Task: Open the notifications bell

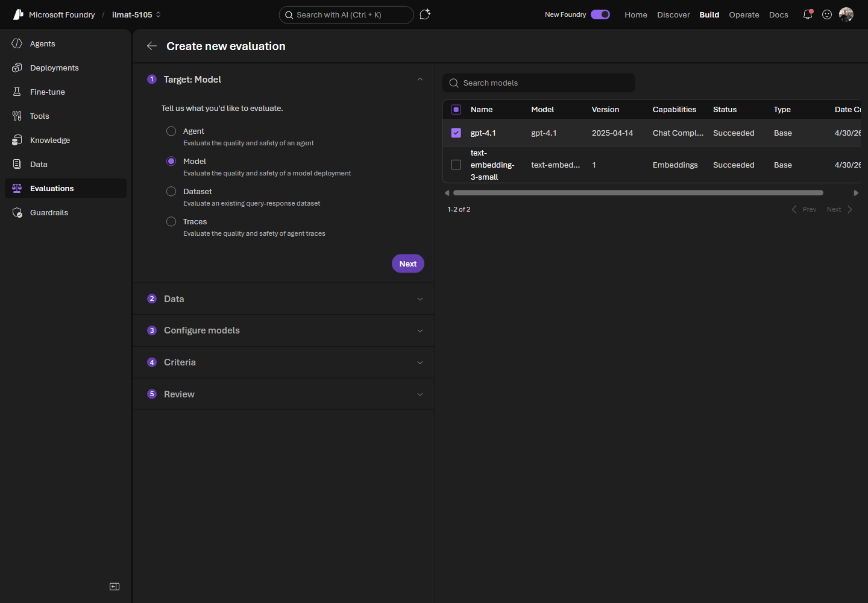Action: [x=808, y=14]
